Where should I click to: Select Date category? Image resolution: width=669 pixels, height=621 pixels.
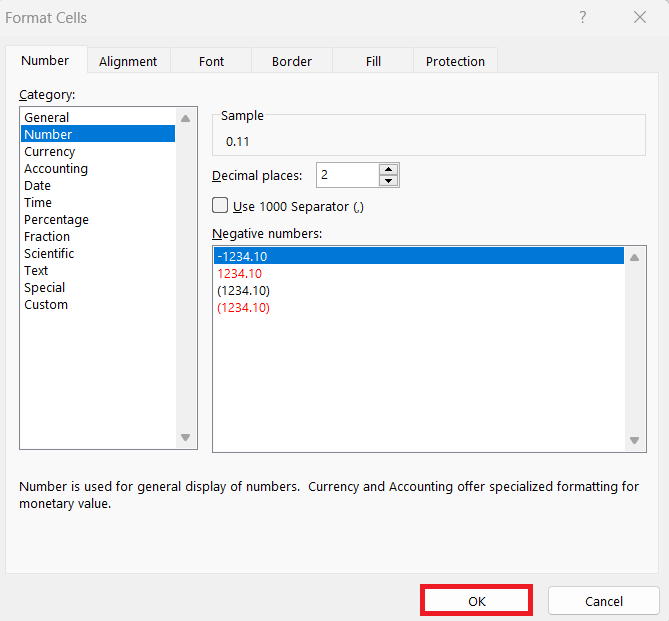tap(98, 186)
